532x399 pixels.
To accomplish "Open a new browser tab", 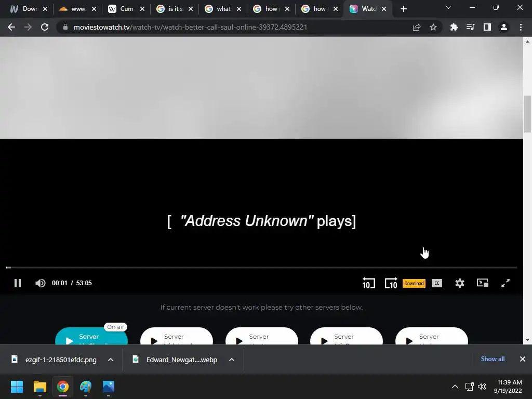I will (403, 9).
